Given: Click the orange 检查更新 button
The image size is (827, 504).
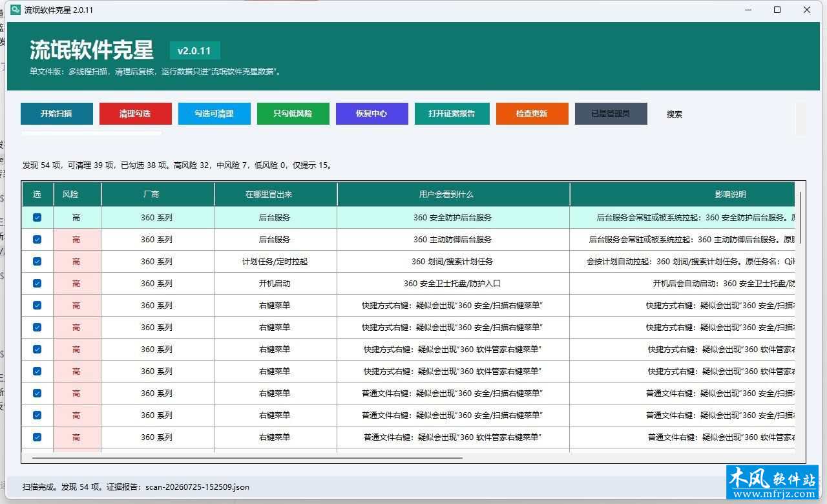Looking at the screenshot, I should point(532,114).
